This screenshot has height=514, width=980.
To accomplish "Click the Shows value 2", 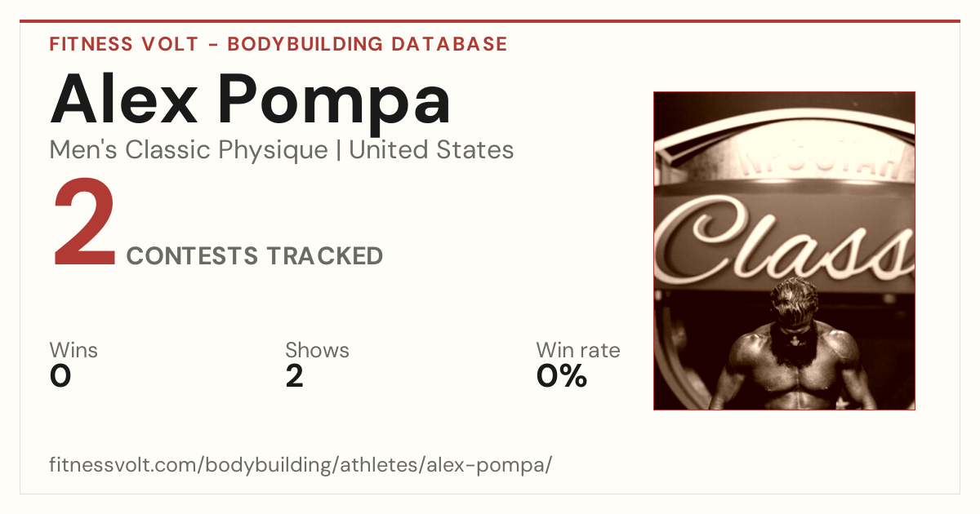I will (x=294, y=376).
